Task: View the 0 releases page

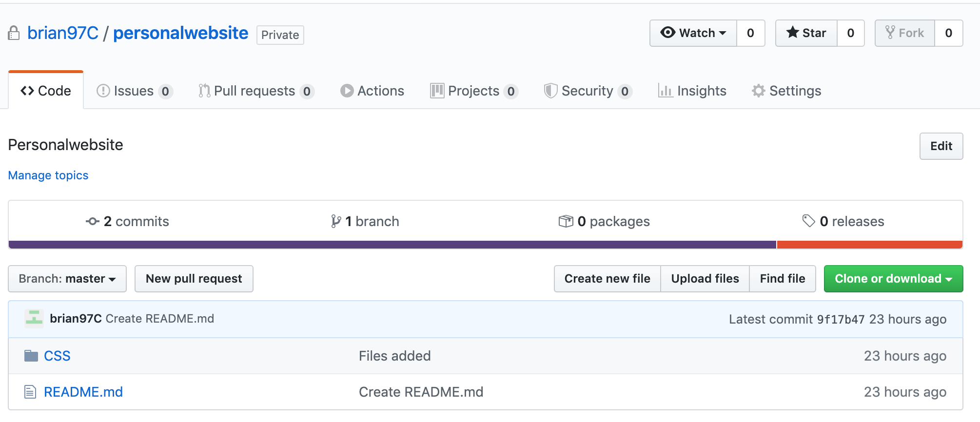Action: tap(843, 221)
